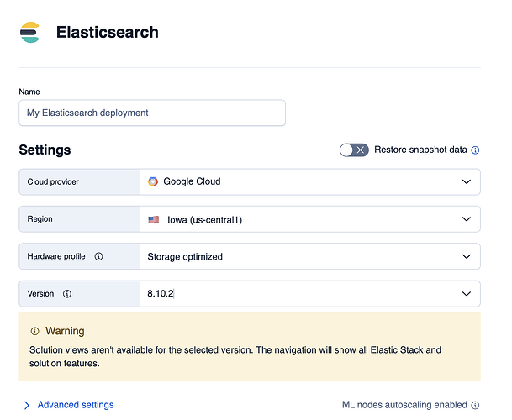Click the Restore snapshot data label
Viewport: 512px width, 420px height.
point(420,150)
